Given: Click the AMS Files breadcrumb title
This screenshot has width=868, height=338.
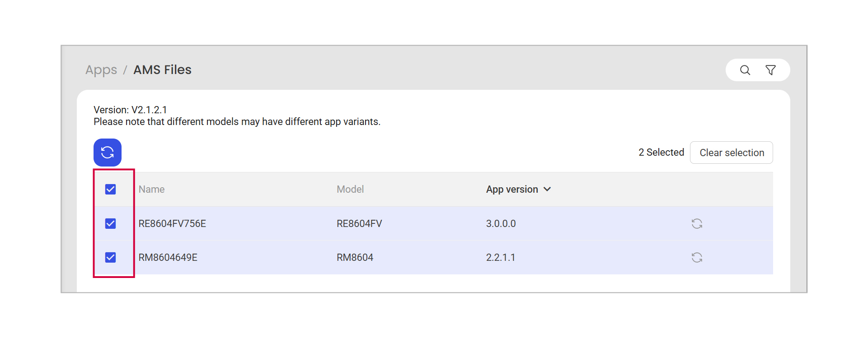Looking at the screenshot, I should (x=162, y=70).
